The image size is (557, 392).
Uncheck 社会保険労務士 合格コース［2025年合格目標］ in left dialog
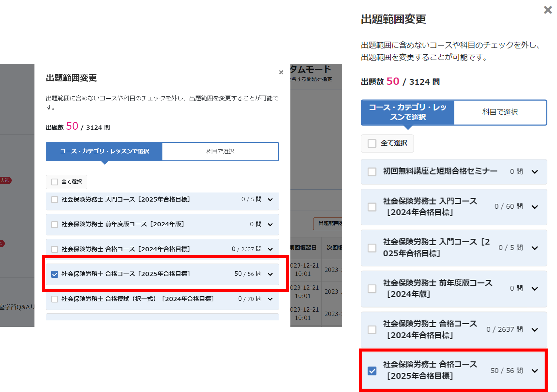click(x=54, y=274)
